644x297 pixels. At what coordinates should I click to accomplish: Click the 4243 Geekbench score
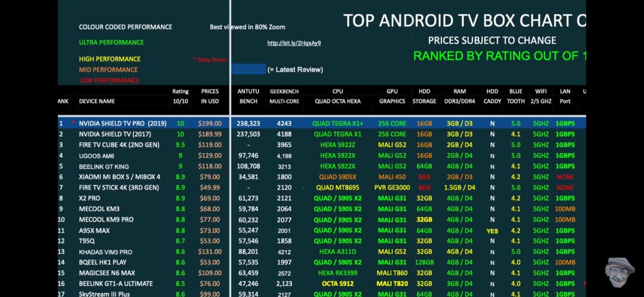(x=284, y=124)
